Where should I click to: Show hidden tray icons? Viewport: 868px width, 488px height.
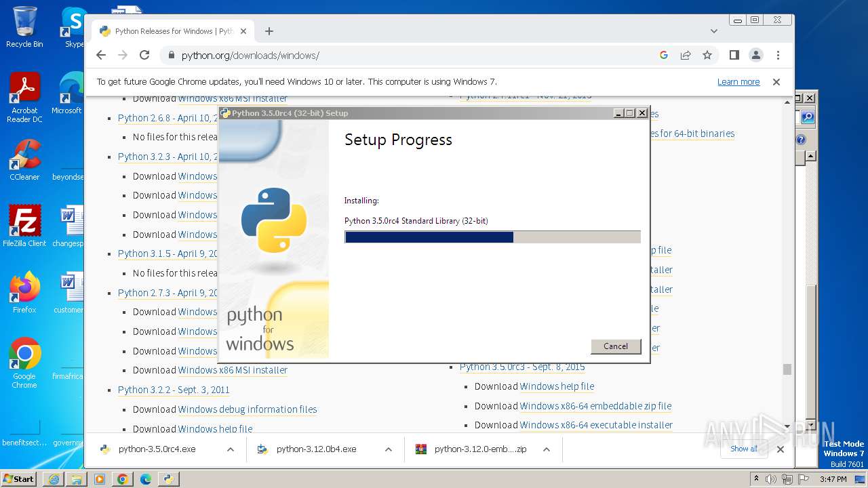[757, 479]
